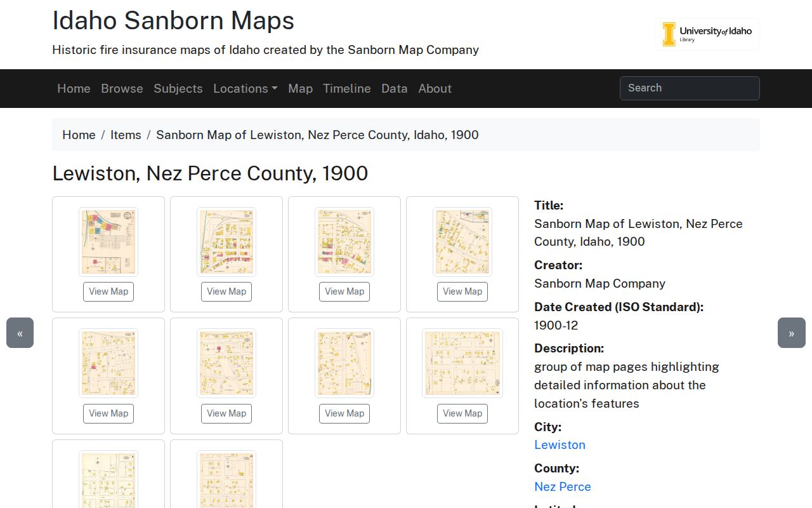Click View Map under the fourth second-row map
The image size is (812, 508).
(x=462, y=413)
